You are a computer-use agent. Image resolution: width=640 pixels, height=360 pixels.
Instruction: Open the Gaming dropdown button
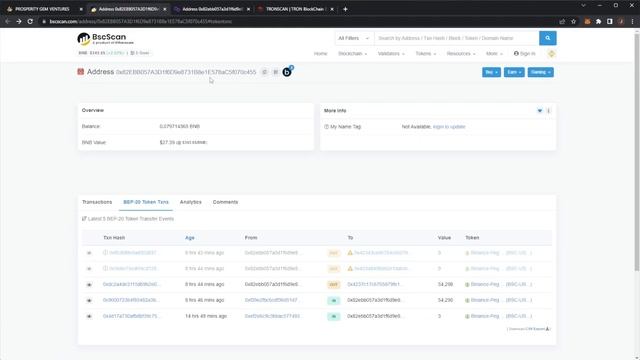click(540, 72)
